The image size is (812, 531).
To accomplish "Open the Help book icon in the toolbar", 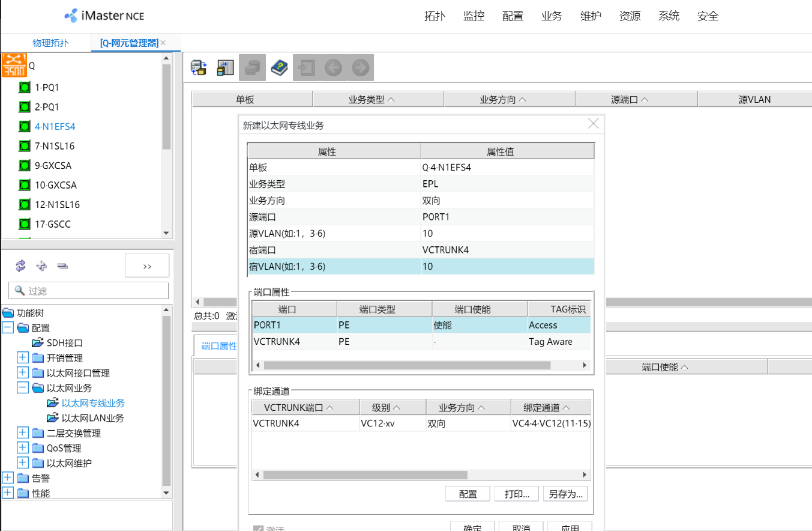I will coord(280,67).
